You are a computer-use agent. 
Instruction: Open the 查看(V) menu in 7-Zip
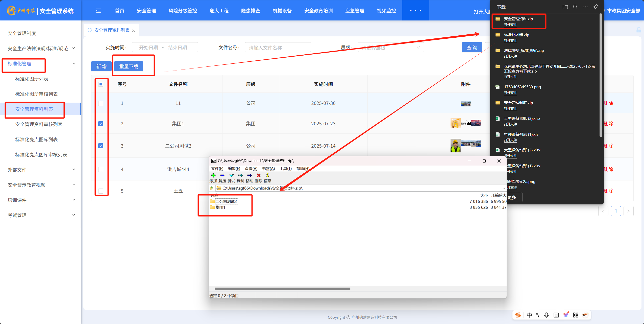point(251,169)
